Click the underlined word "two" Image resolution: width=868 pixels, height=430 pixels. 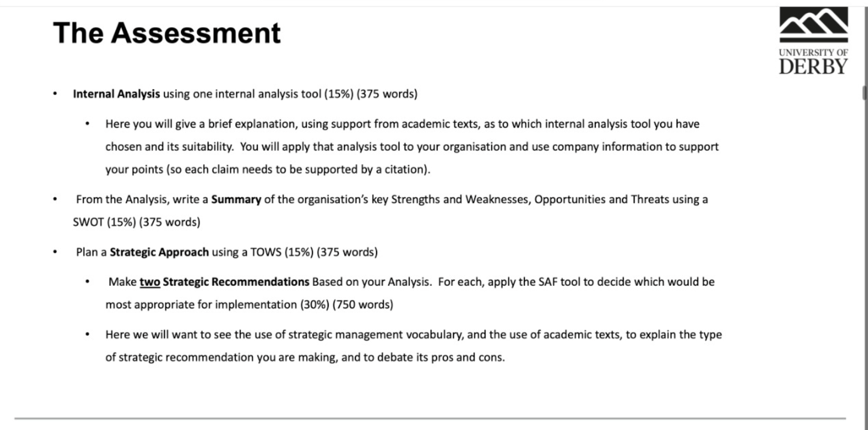point(150,282)
